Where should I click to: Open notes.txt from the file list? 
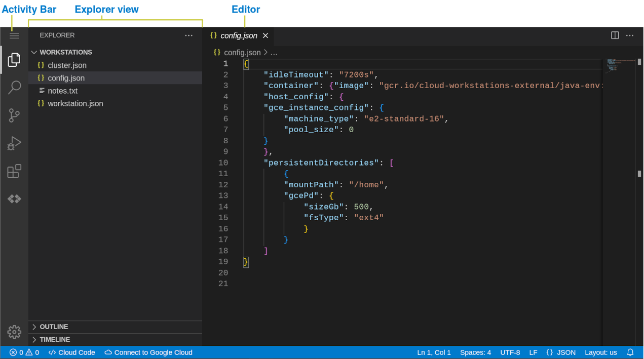[62, 91]
